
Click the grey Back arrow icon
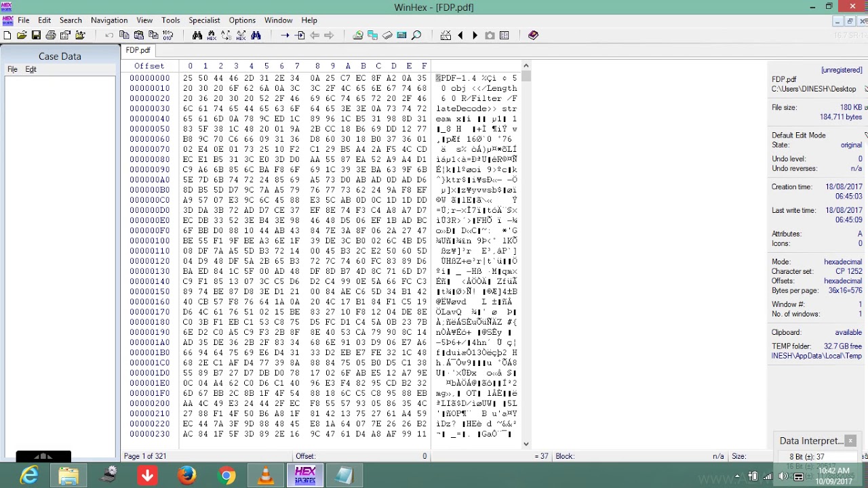pos(315,35)
